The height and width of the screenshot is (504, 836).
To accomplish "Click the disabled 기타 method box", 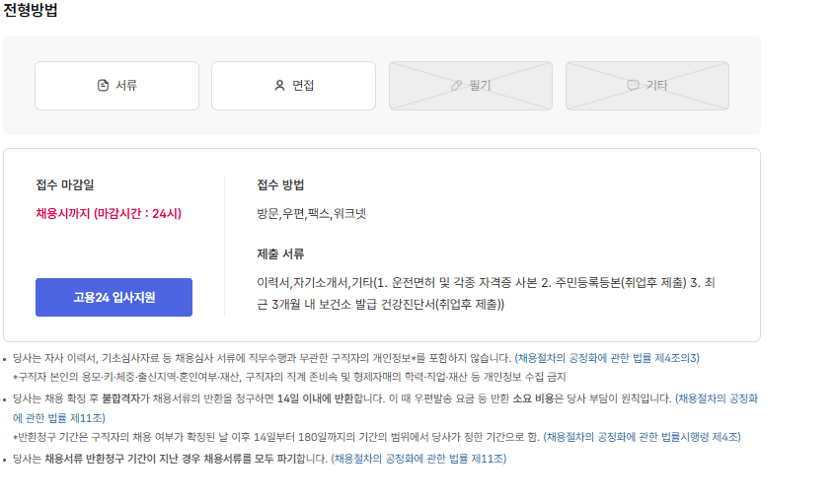I will pyautogui.click(x=646, y=86).
